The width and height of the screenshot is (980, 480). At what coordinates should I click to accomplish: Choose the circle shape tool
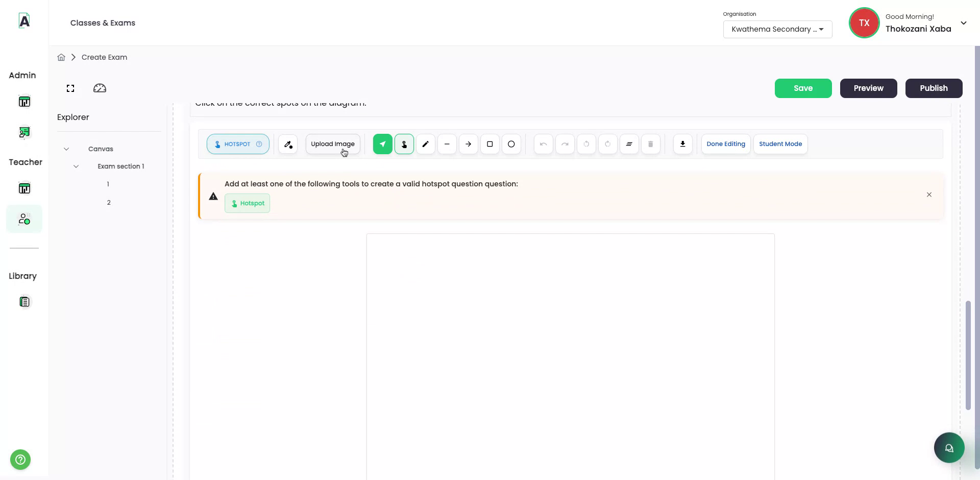[x=511, y=143]
